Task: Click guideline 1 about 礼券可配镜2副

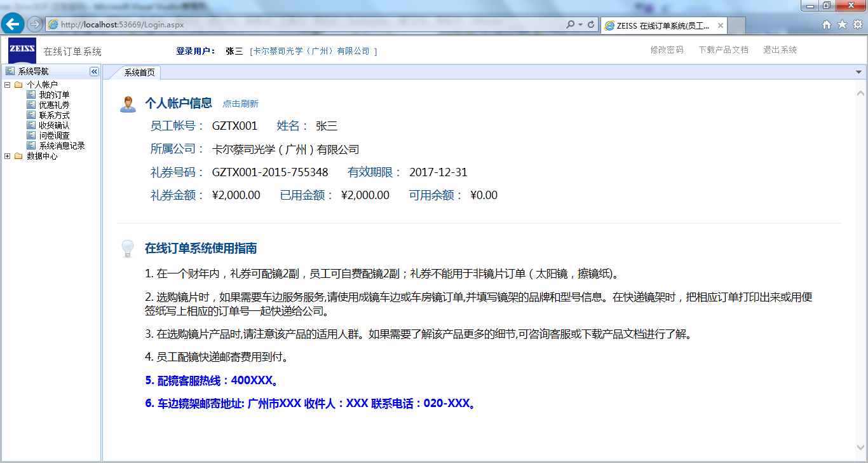Action: click(382, 274)
